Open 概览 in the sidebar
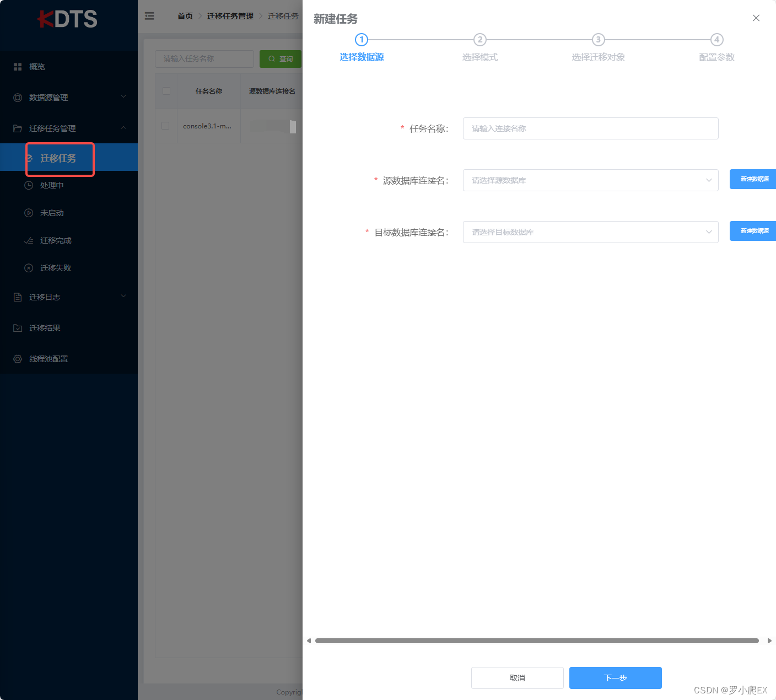Viewport: 776px width, 700px height. click(69, 67)
